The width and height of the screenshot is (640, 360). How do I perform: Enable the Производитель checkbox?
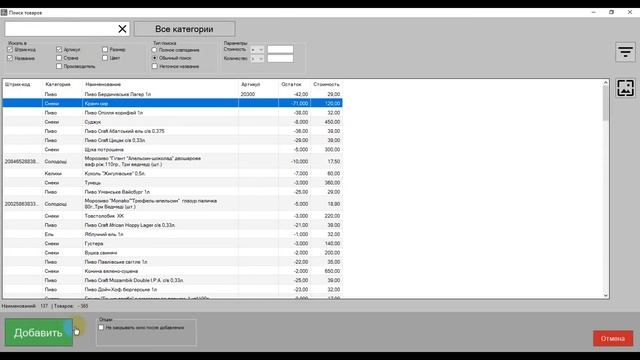[59, 66]
